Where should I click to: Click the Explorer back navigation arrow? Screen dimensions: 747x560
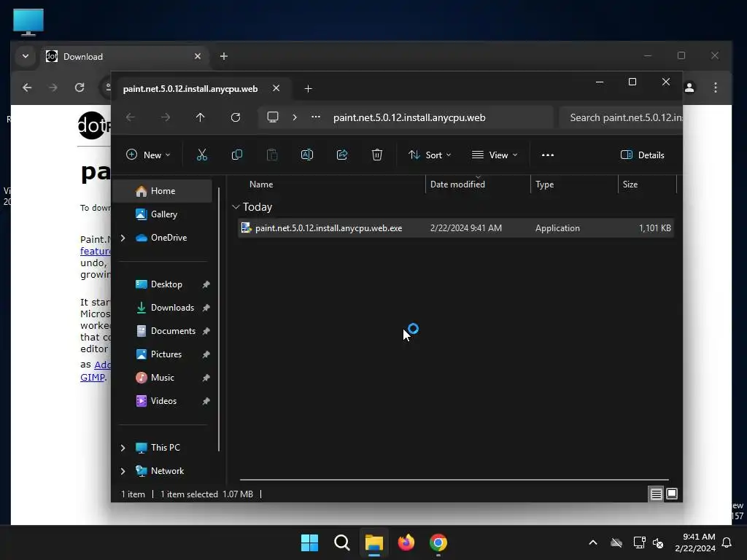click(x=130, y=117)
